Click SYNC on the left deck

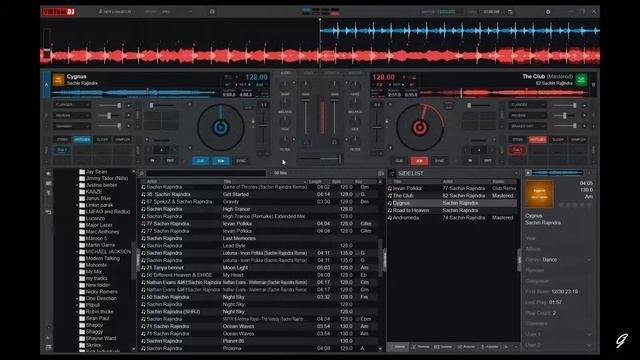pyautogui.click(x=241, y=161)
